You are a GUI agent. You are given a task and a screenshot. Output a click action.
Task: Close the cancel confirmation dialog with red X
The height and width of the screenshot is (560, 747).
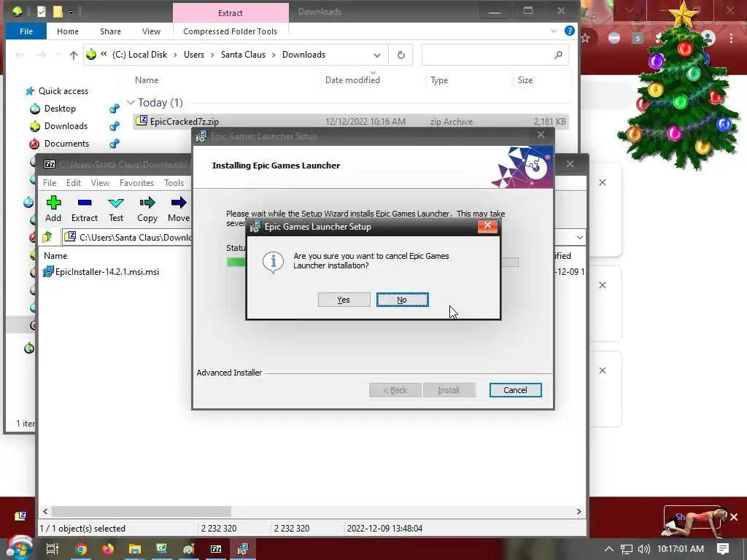487,226
